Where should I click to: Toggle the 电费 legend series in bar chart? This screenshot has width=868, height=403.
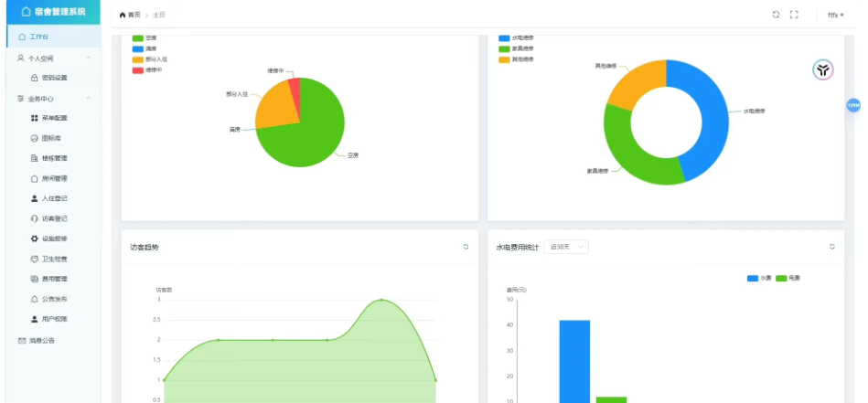tap(788, 278)
